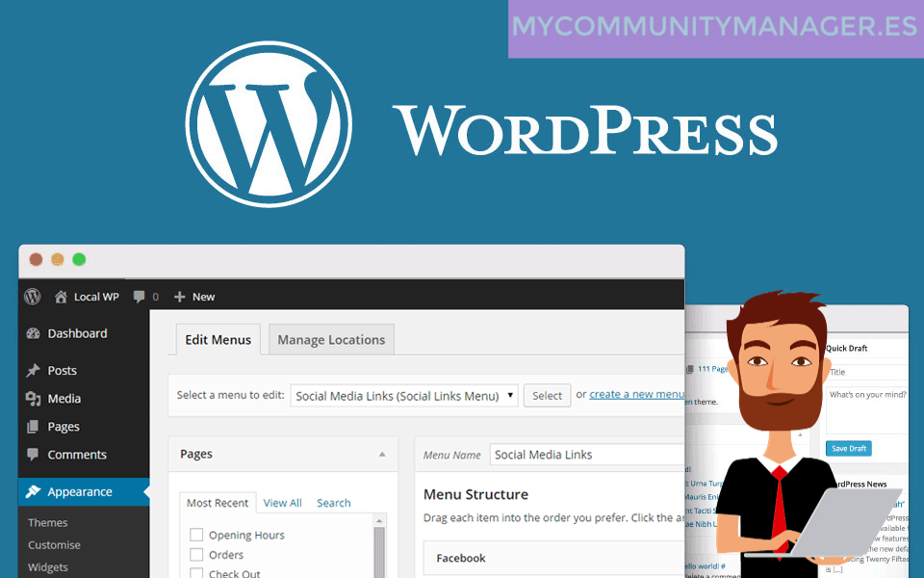This screenshot has width=924, height=578.
Task: Click the WordPress logo in admin bar
Action: click(33, 296)
